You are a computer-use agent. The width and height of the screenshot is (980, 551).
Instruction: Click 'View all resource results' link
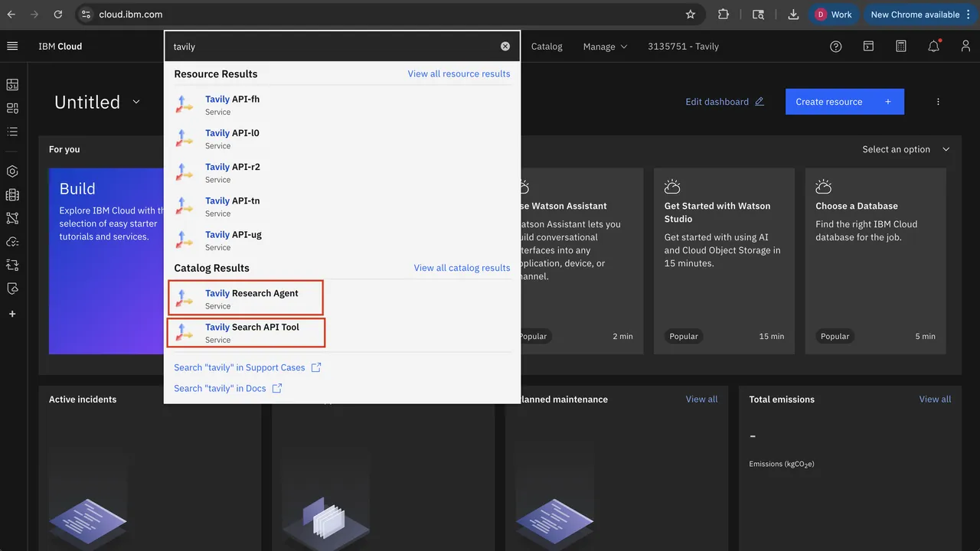pyautogui.click(x=459, y=73)
